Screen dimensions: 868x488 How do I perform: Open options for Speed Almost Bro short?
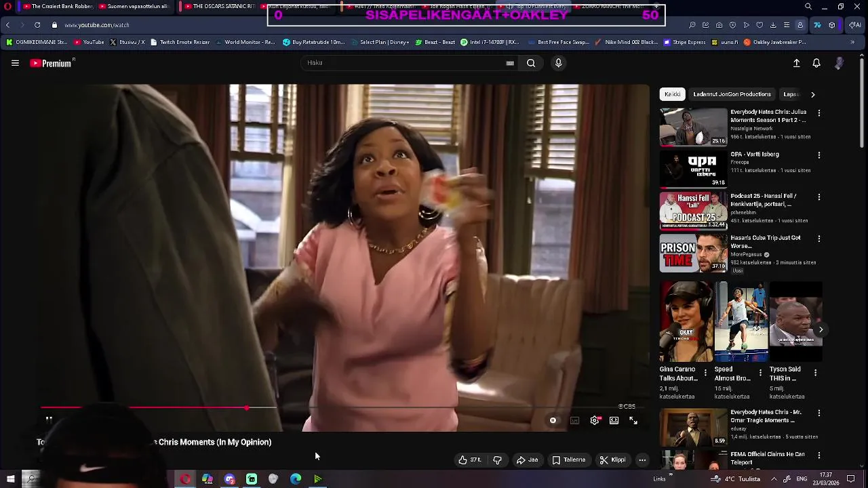click(760, 373)
